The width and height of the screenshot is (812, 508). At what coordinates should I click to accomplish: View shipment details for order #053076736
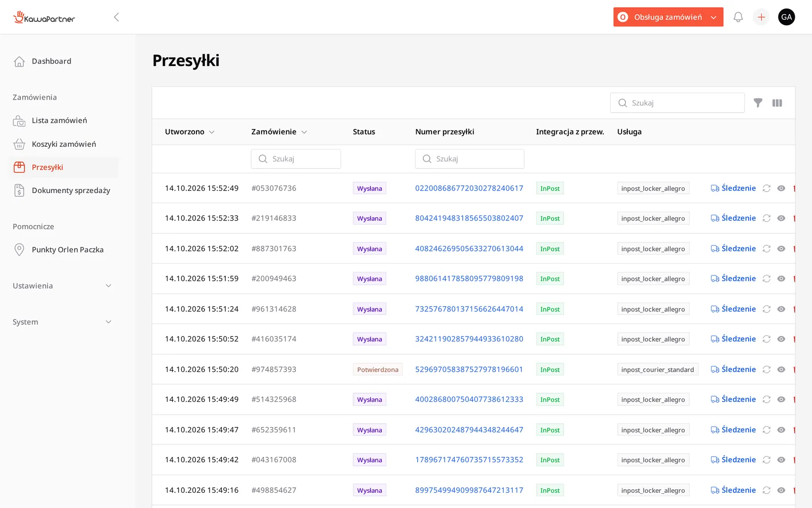coord(782,188)
